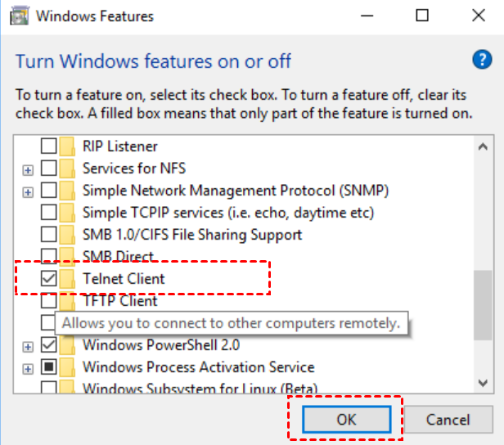Click the Simple TCPIP services folder icon
Viewport: 504px width, 445px height.
[x=69, y=213]
